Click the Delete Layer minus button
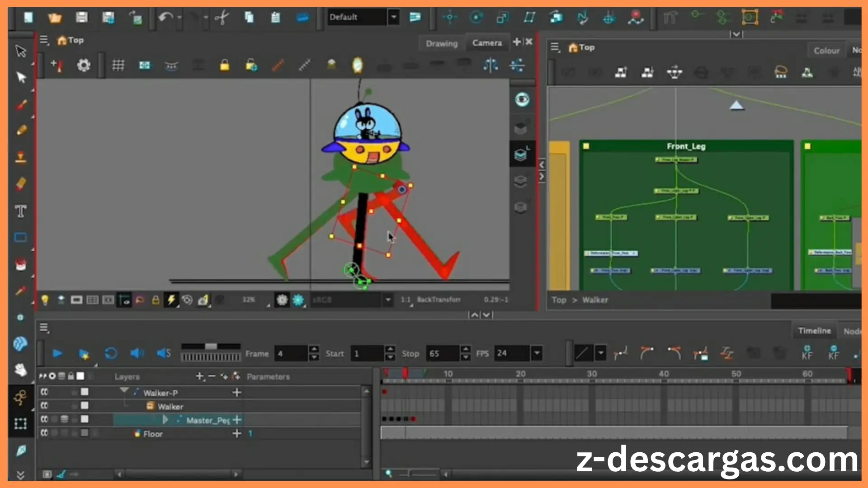The height and width of the screenshot is (488, 868). (x=212, y=376)
